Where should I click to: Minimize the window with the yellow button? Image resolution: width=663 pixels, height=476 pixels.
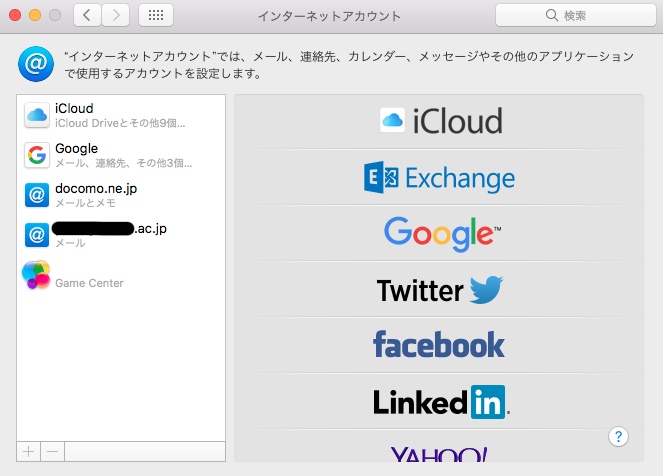pos(35,15)
